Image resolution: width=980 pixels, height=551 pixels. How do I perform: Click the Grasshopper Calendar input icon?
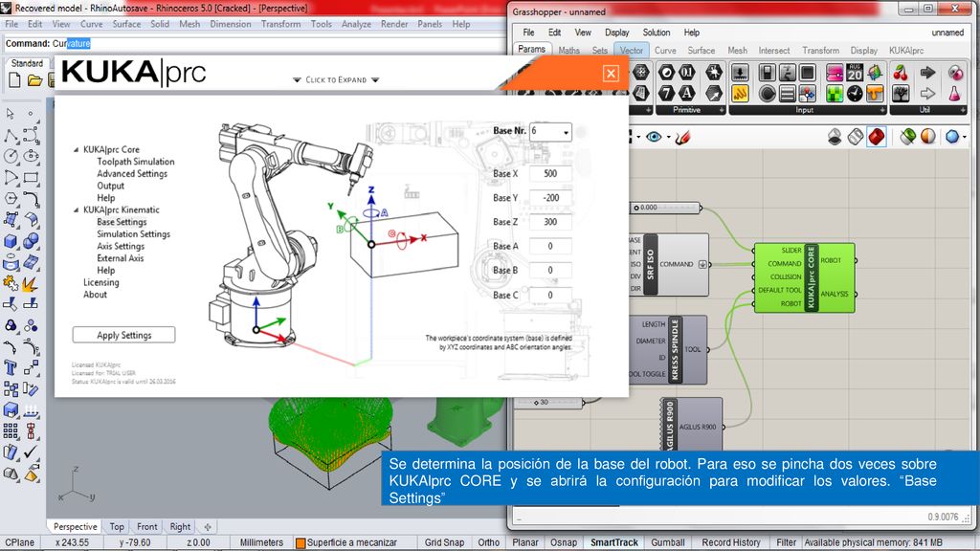(855, 73)
